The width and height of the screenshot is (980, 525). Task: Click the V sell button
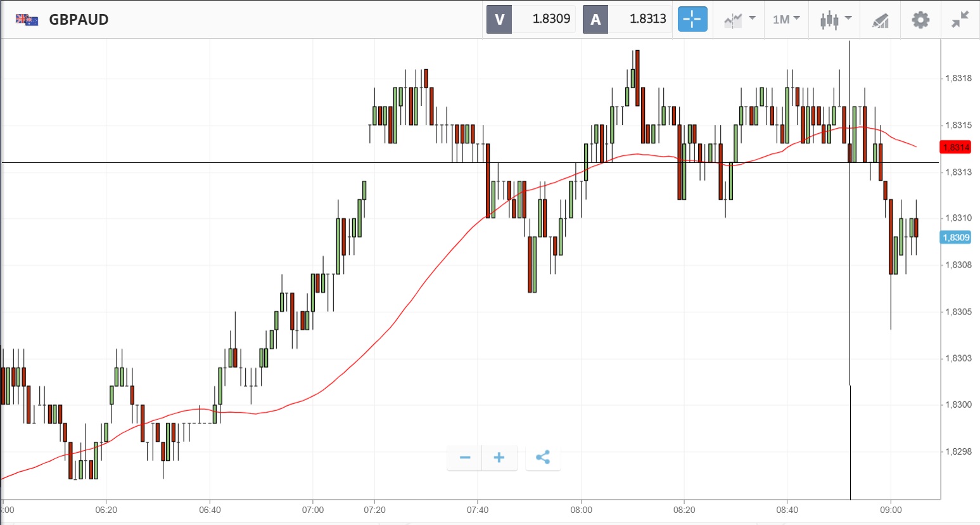[499, 20]
